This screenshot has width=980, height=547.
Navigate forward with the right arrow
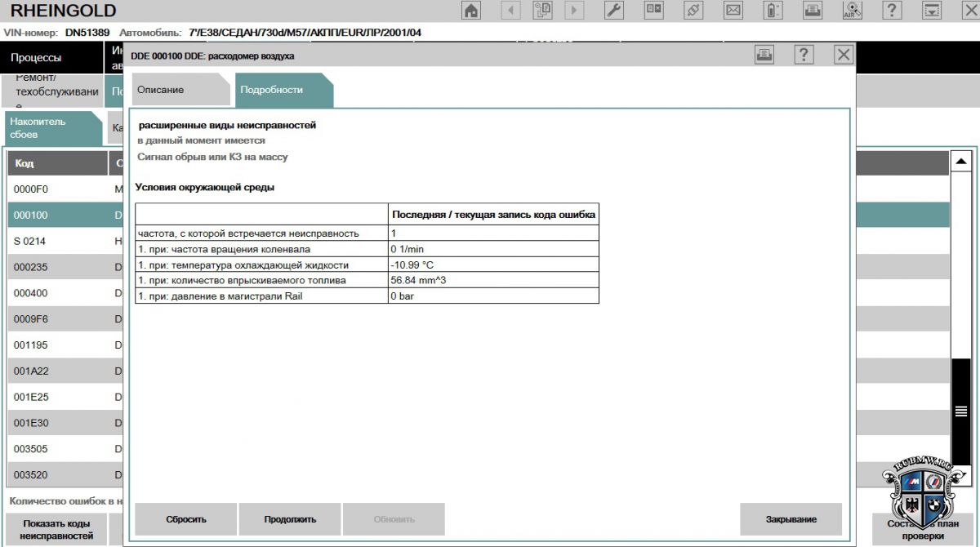[x=574, y=11]
